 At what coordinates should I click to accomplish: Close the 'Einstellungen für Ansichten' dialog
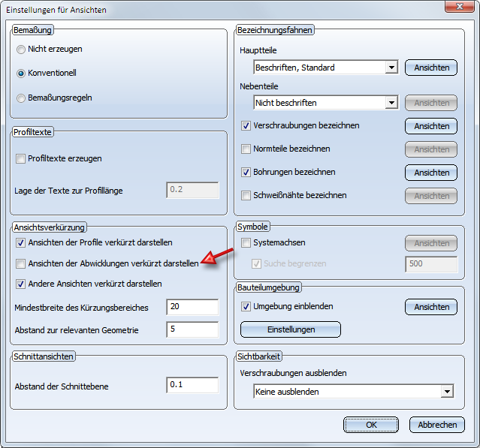pos(460,6)
